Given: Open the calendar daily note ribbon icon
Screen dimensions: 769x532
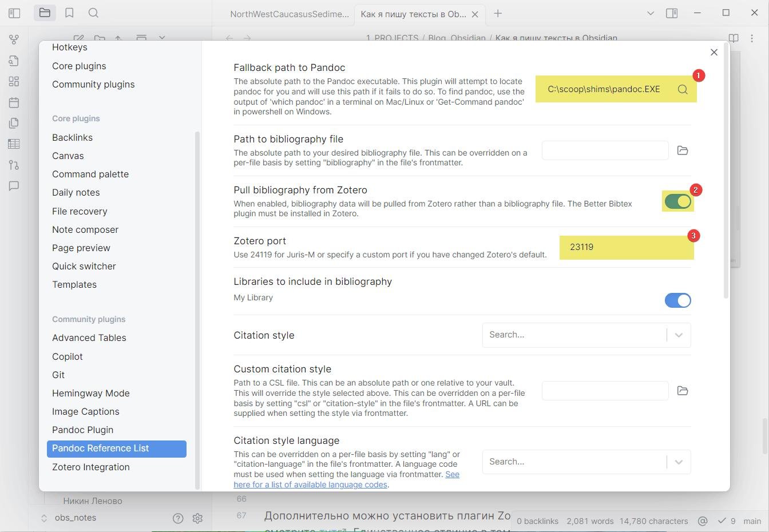Looking at the screenshot, I should (x=14, y=102).
